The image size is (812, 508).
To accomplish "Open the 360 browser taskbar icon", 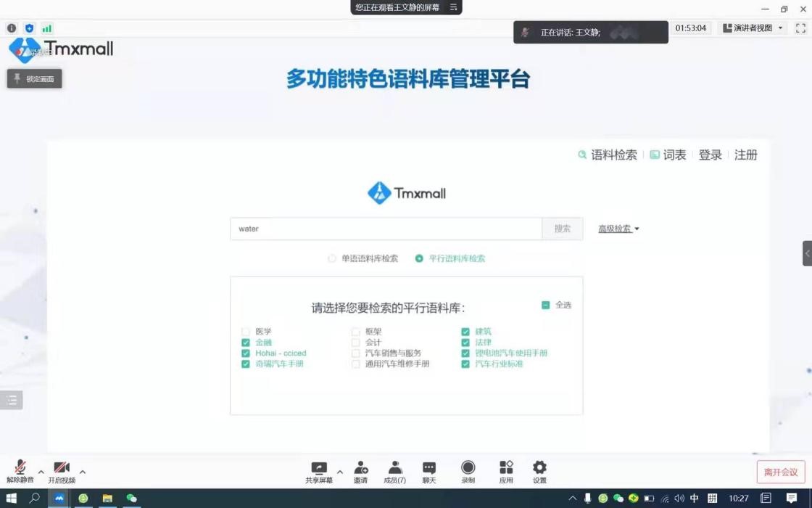I will click(83, 498).
